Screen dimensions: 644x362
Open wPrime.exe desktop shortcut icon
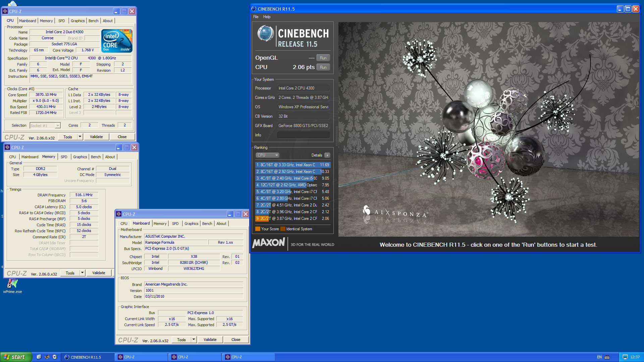pyautogui.click(x=12, y=284)
